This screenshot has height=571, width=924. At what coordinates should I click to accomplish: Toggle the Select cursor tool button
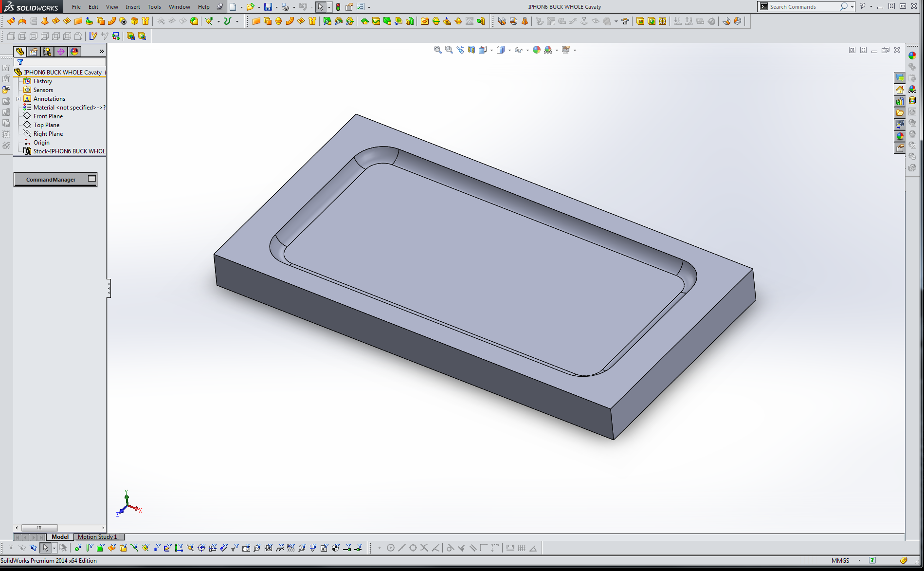(320, 7)
